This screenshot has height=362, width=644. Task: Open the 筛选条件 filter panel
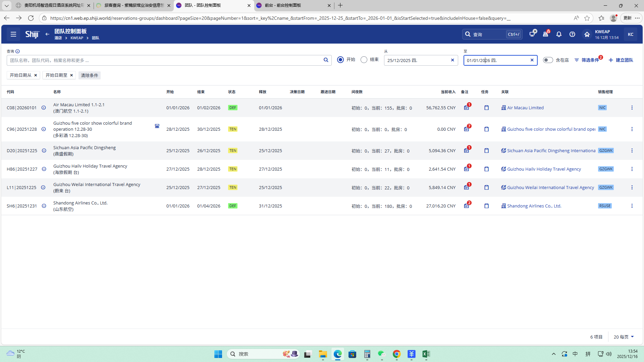587,60
